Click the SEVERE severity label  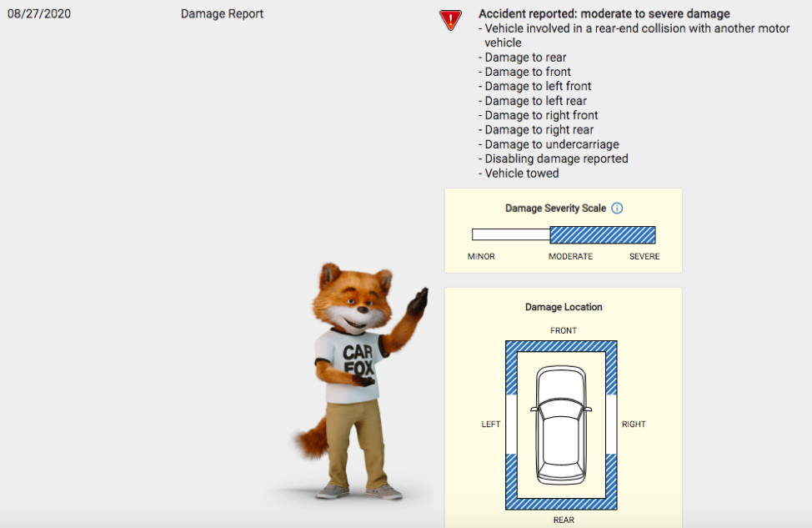644,256
